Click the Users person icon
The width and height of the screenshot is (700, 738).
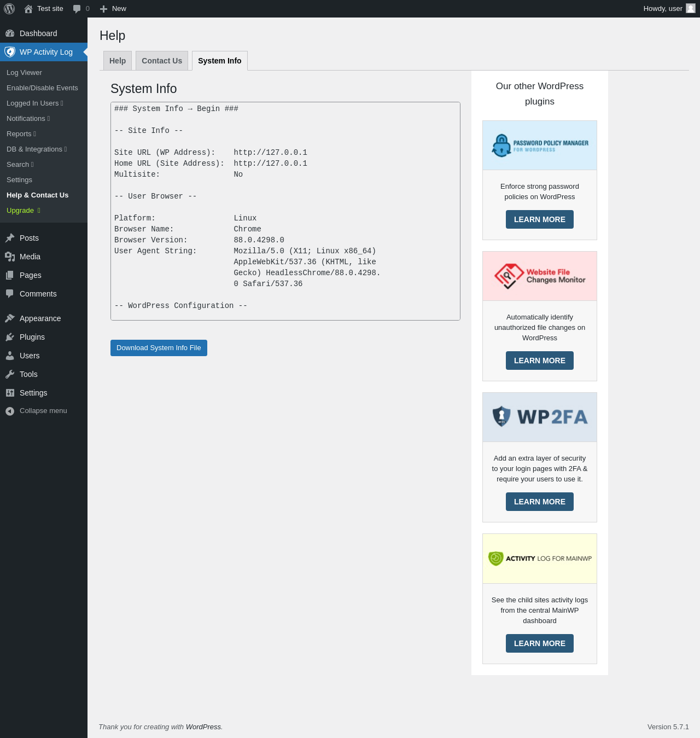10,356
